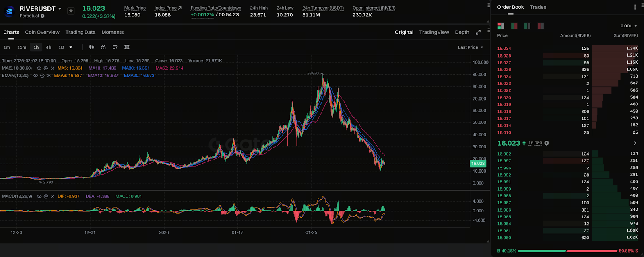Show bids-only order book layout

pyautogui.click(x=527, y=26)
